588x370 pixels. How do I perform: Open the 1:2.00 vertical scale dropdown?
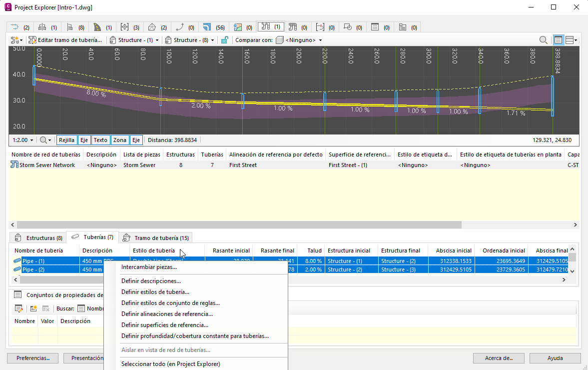click(23, 140)
